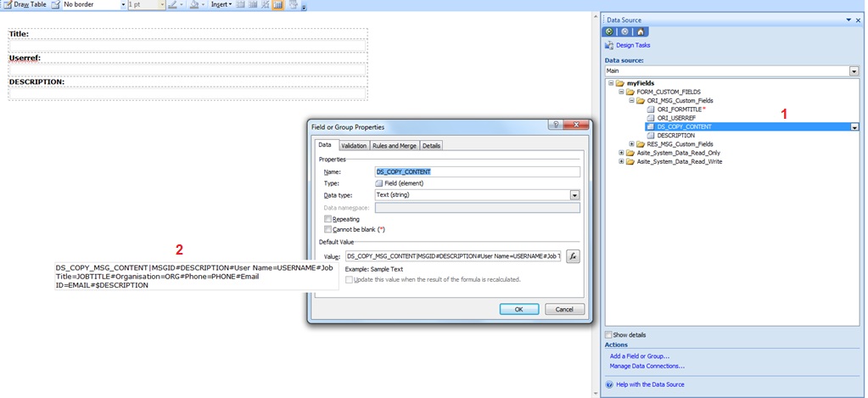Click the home icon in Data Source pane

(640, 31)
